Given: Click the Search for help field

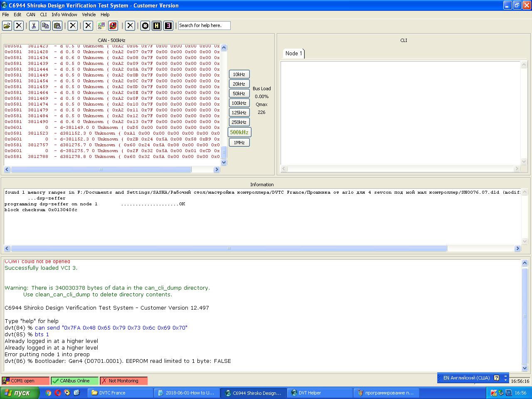Looking at the screenshot, I should pyautogui.click(x=204, y=26).
